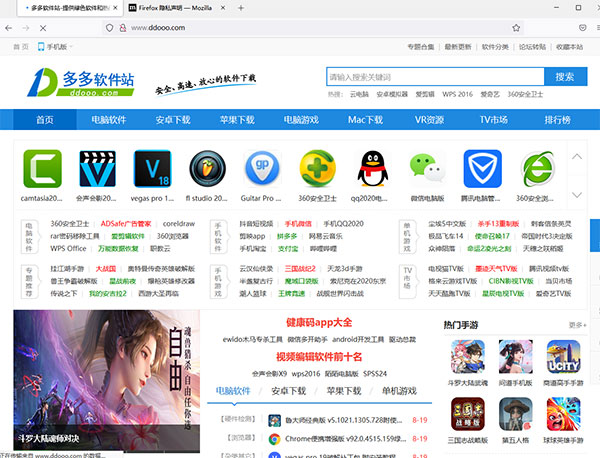
Task: Click the browser stop loading icon
Action: (43, 28)
